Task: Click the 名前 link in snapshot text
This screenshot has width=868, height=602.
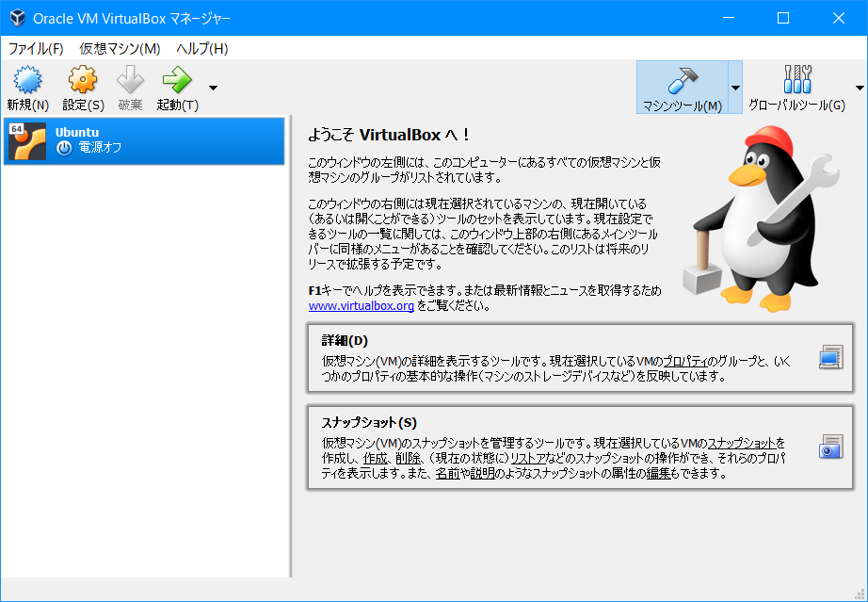Action: pyautogui.click(x=447, y=474)
